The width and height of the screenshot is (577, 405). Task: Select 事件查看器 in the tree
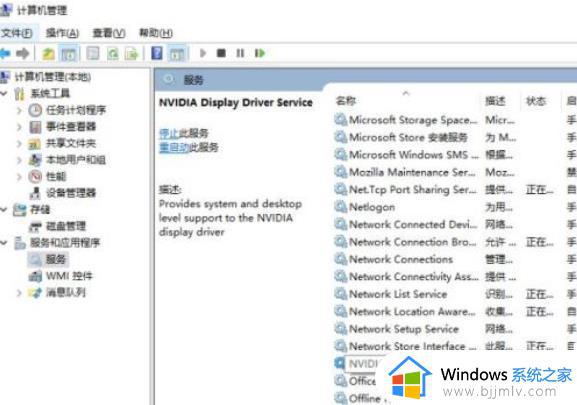pos(71,127)
